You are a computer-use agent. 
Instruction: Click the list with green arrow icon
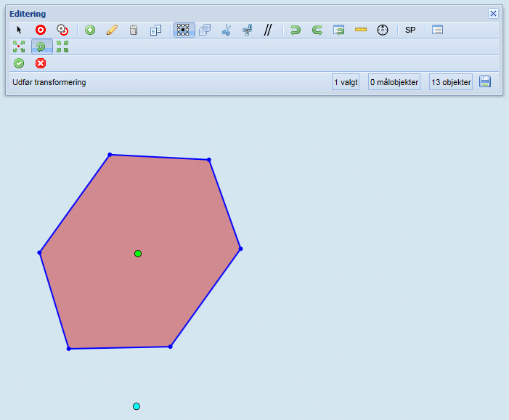[x=338, y=30]
